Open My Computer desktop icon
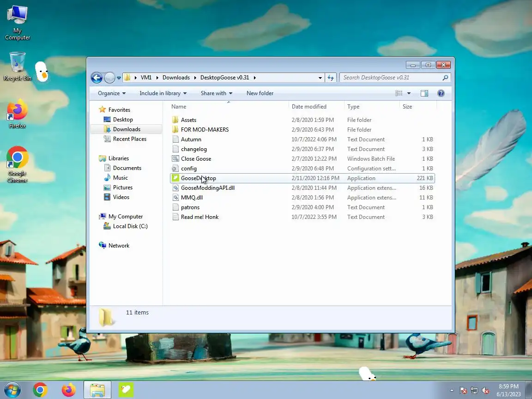 click(x=17, y=22)
